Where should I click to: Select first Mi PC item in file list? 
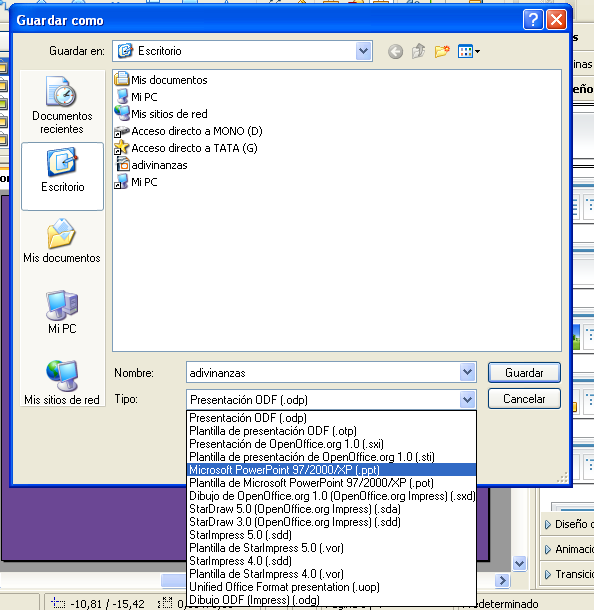click(137, 97)
